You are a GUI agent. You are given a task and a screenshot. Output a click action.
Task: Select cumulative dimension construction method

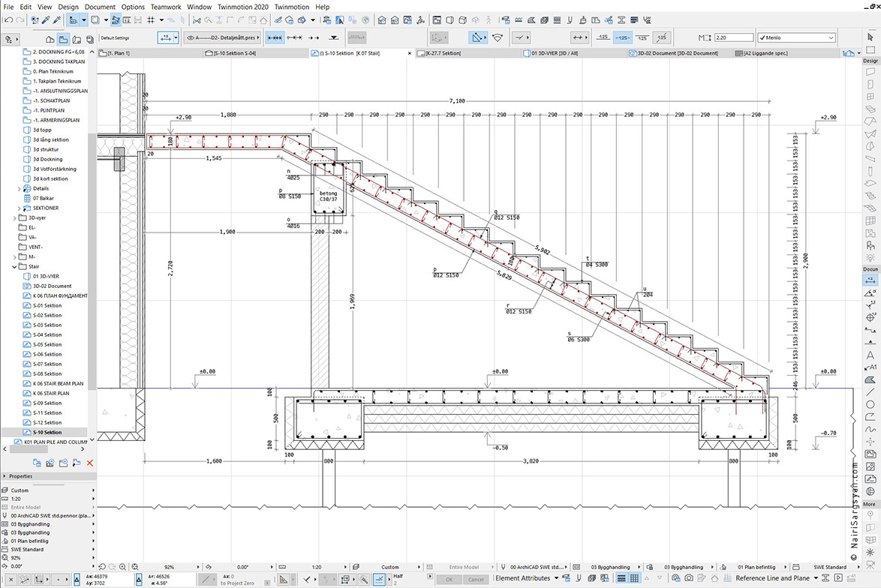294,37
